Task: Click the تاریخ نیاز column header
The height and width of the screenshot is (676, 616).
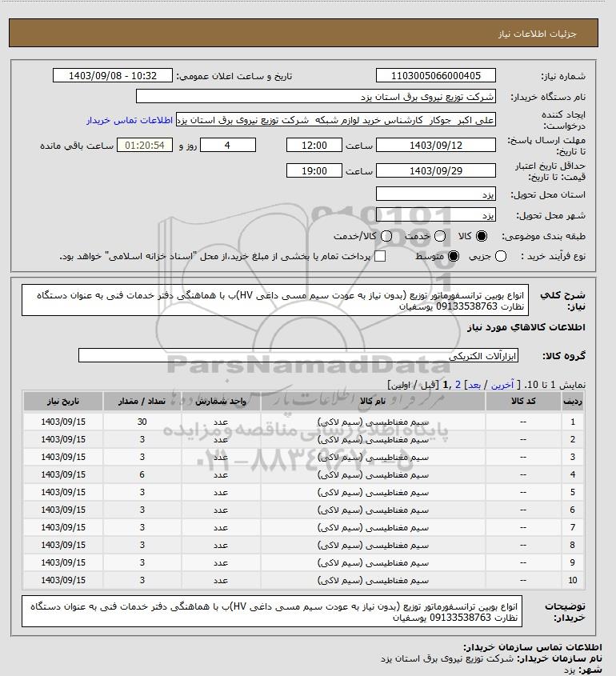Action: click(63, 402)
